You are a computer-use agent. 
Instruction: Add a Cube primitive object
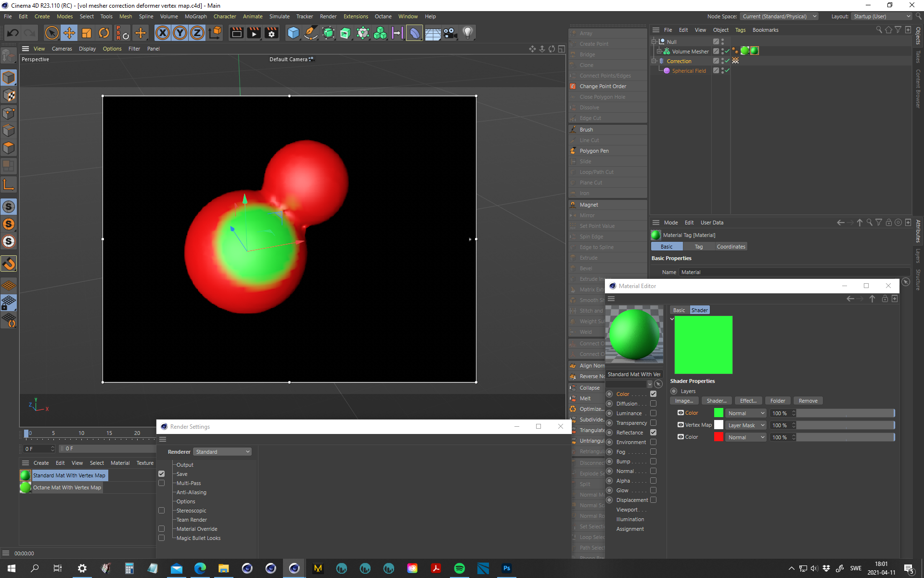point(293,33)
